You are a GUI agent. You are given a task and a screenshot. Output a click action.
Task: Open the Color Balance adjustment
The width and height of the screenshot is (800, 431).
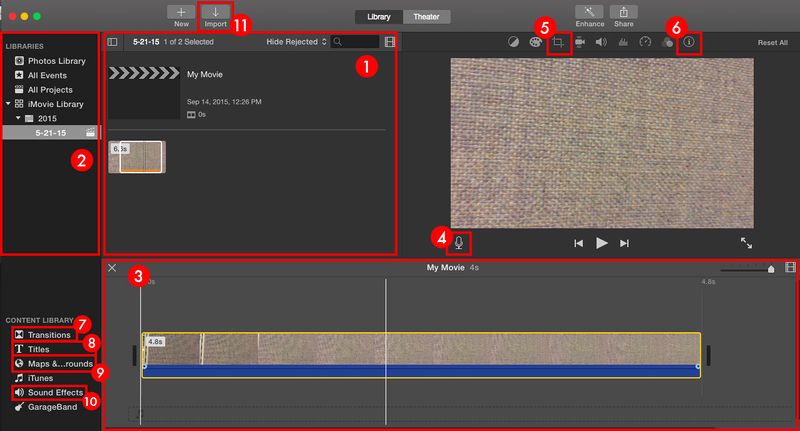(x=515, y=42)
